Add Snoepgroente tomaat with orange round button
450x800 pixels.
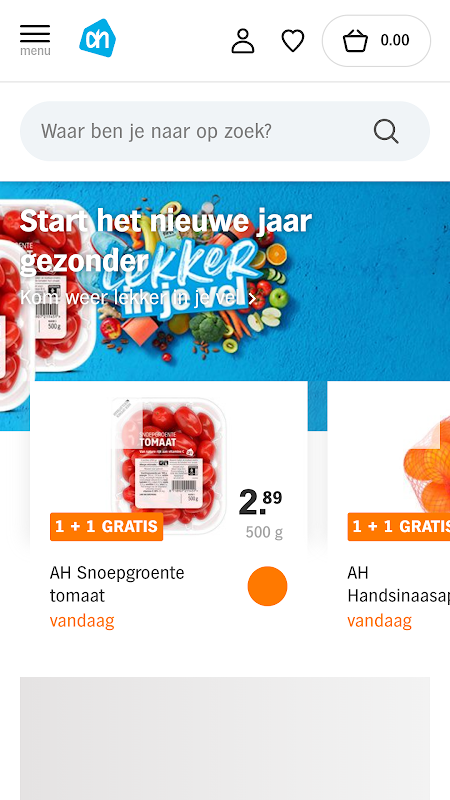[x=267, y=586]
